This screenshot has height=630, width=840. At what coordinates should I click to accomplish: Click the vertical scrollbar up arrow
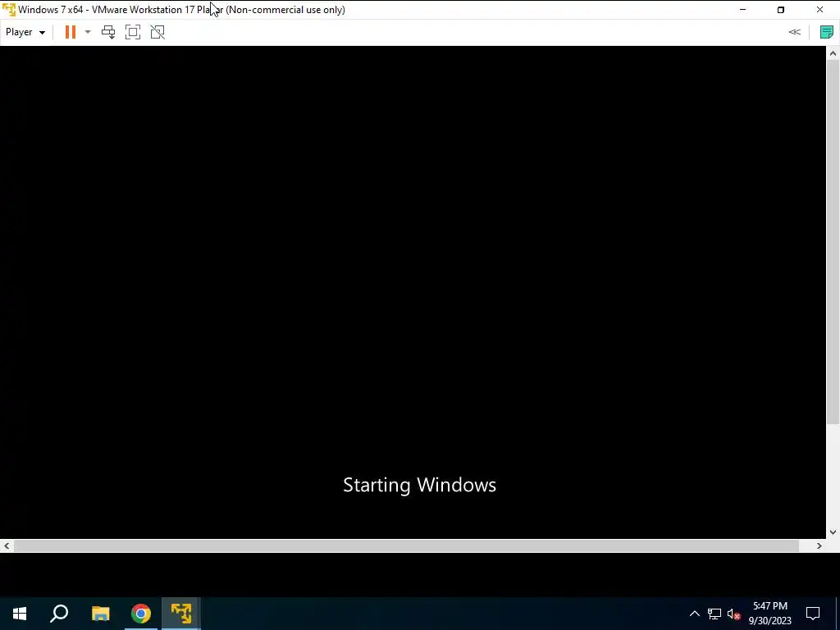[x=833, y=53]
